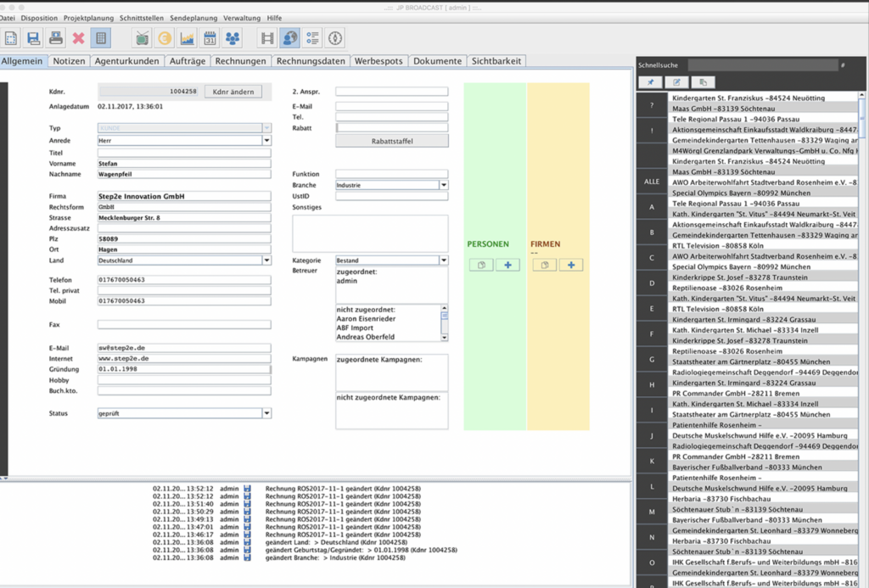Open the Datei menu
The height and width of the screenshot is (588, 869).
(7, 19)
